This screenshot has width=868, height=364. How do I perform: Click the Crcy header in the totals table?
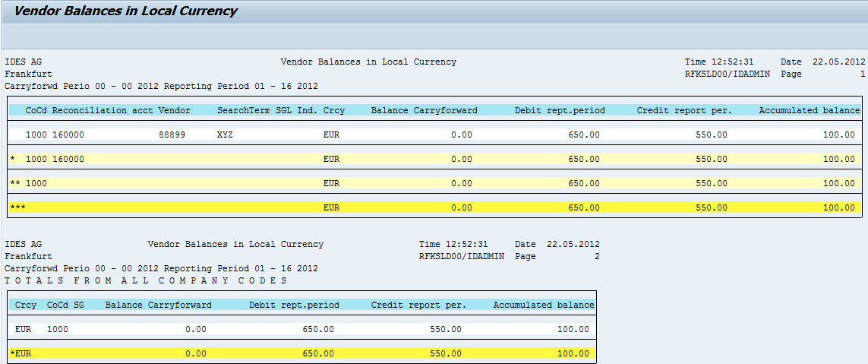click(x=26, y=305)
